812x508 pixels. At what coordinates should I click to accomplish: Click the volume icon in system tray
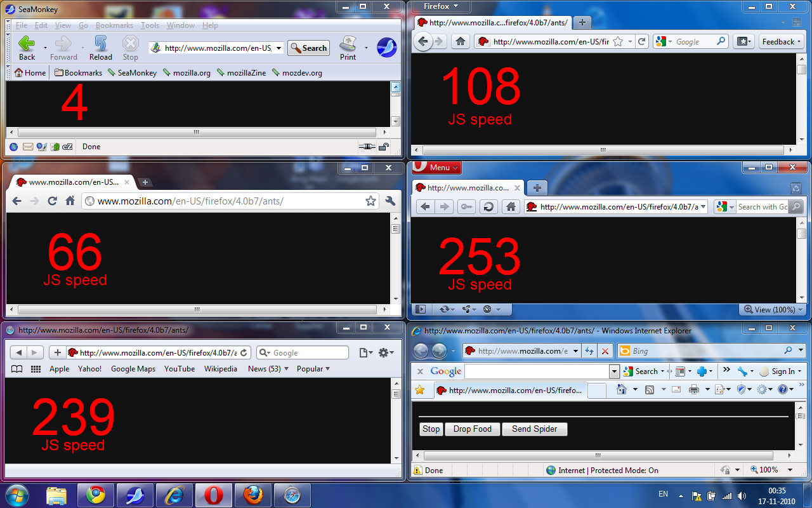coord(742,496)
